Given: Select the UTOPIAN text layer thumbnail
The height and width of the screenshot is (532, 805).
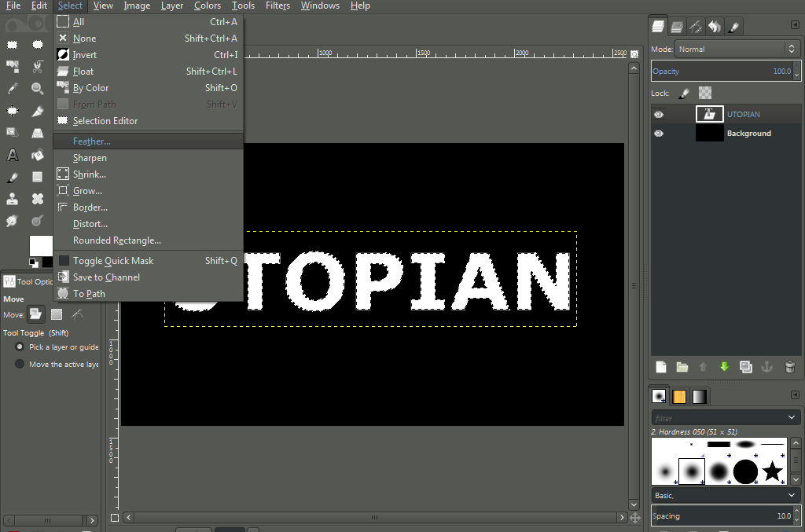Looking at the screenshot, I should pos(710,115).
